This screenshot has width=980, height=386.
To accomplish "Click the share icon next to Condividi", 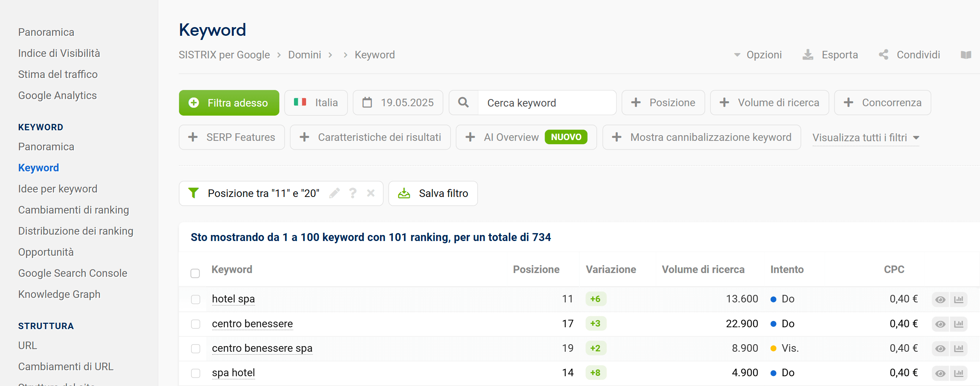I will (884, 55).
